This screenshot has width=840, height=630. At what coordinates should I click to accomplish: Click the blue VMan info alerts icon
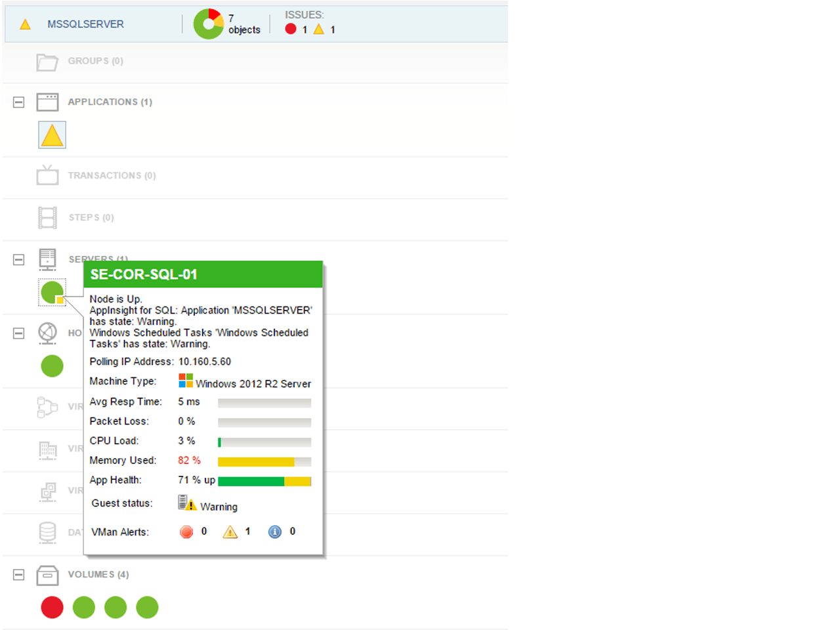(x=275, y=532)
